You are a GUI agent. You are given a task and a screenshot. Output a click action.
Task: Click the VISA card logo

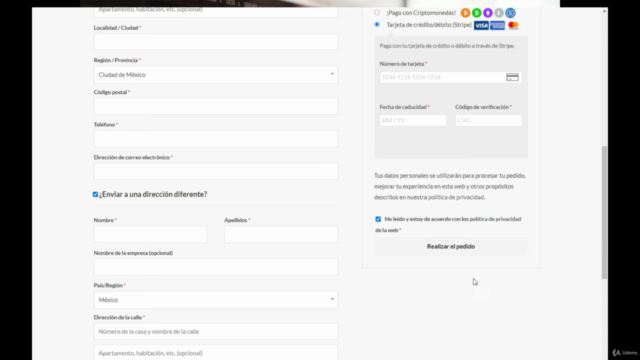pyautogui.click(x=481, y=25)
